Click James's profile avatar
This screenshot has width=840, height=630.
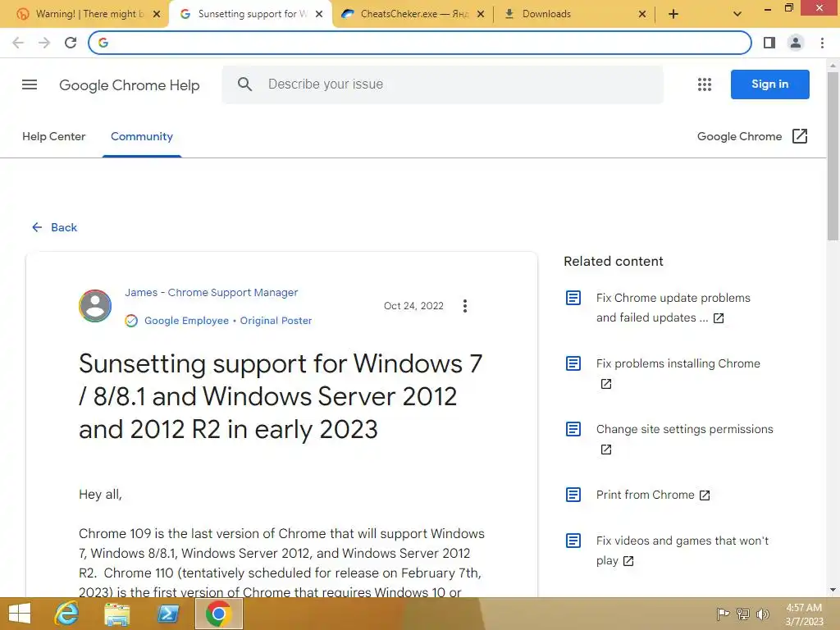[x=95, y=306]
